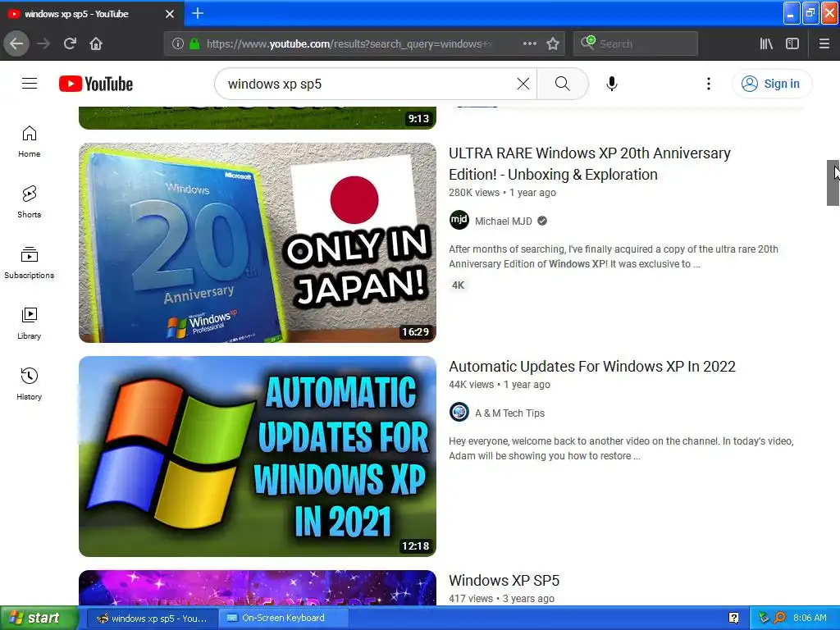
Task: Show site information via the info icon
Action: point(178,43)
